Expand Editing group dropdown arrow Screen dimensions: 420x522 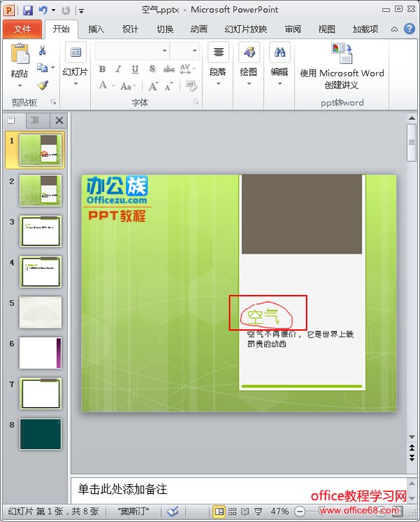click(x=280, y=83)
